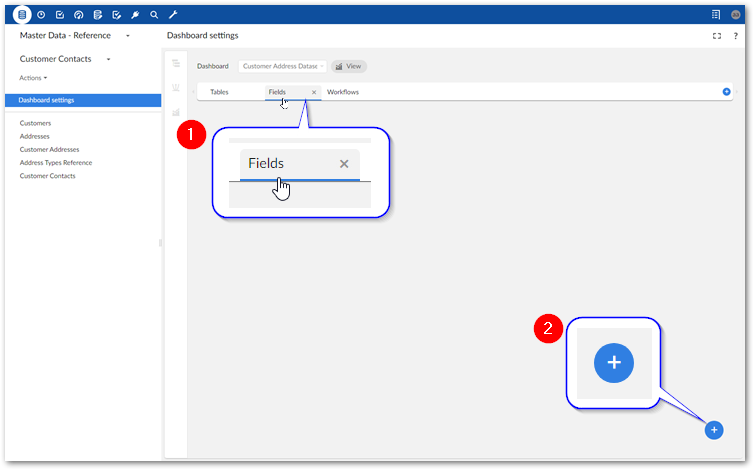Open the Addresses table in sidebar

pyautogui.click(x=35, y=136)
